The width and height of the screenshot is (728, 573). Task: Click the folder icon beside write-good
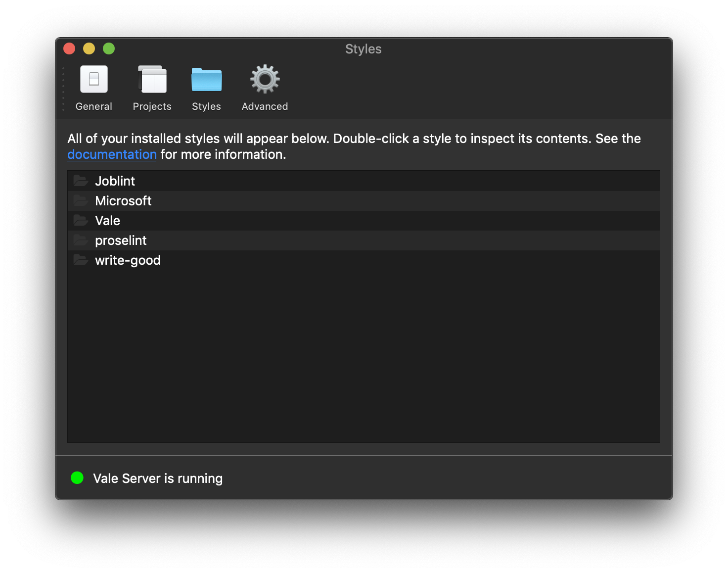point(81,260)
